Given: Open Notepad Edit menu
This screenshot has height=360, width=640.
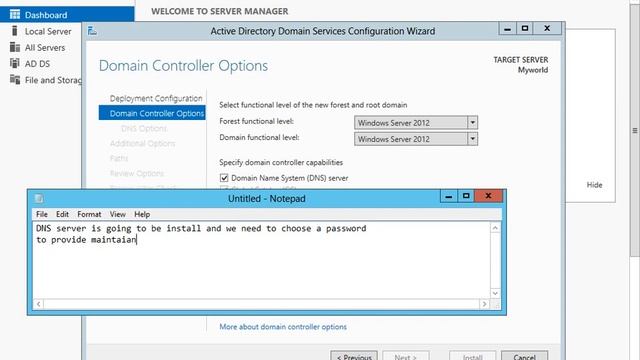Looking at the screenshot, I should click(x=62, y=214).
